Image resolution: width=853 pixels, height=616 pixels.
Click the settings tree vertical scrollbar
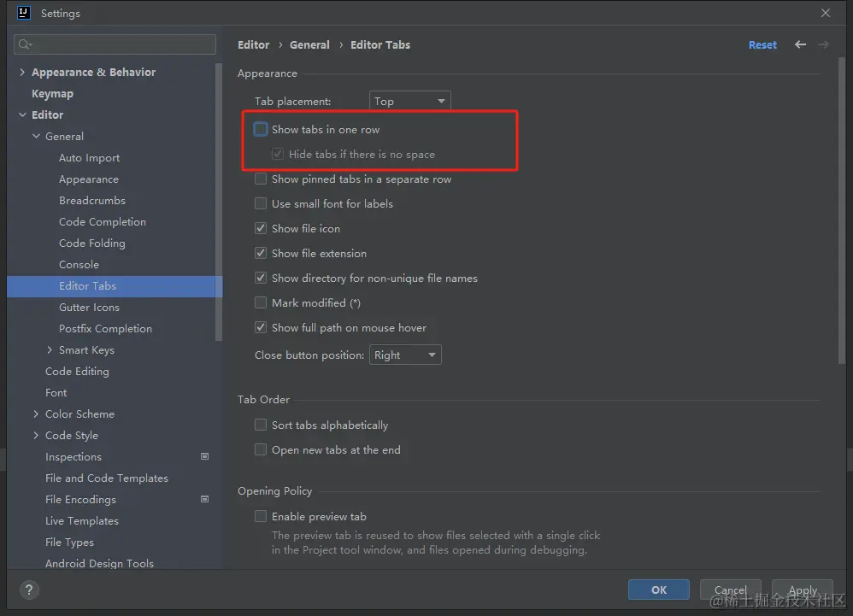click(219, 202)
